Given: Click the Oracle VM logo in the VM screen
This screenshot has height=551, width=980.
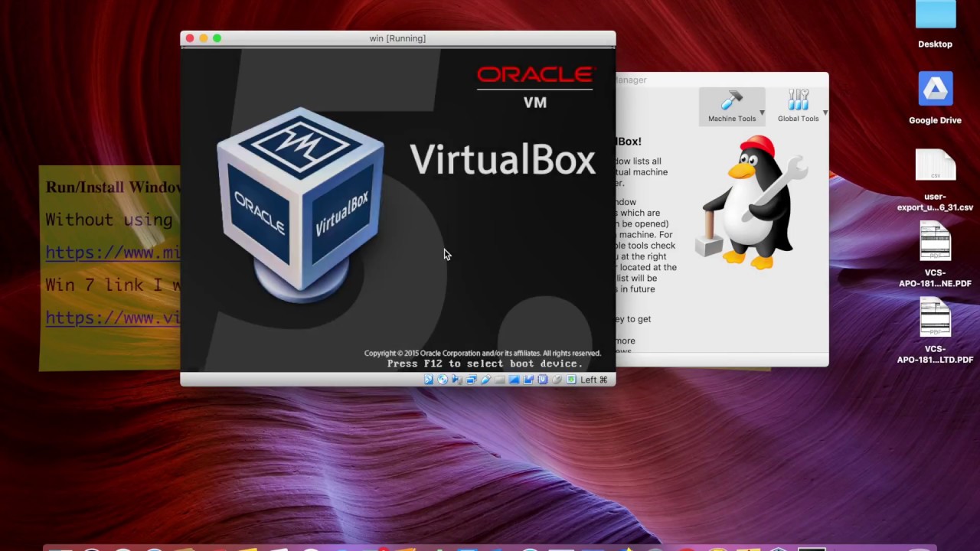Looking at the screenshot, I should click(535, 86).
